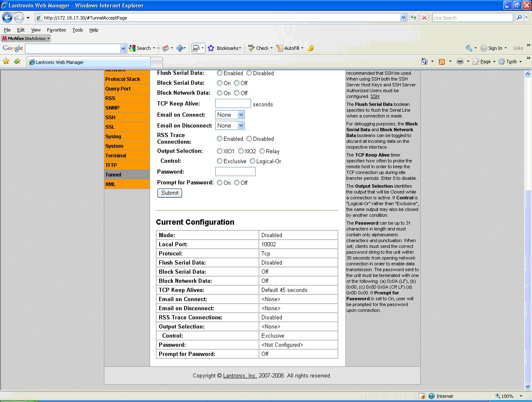Click the Google toolbar highlighter icon
The width and height of the screenshot is (532, 402).
tap(311, 48)
